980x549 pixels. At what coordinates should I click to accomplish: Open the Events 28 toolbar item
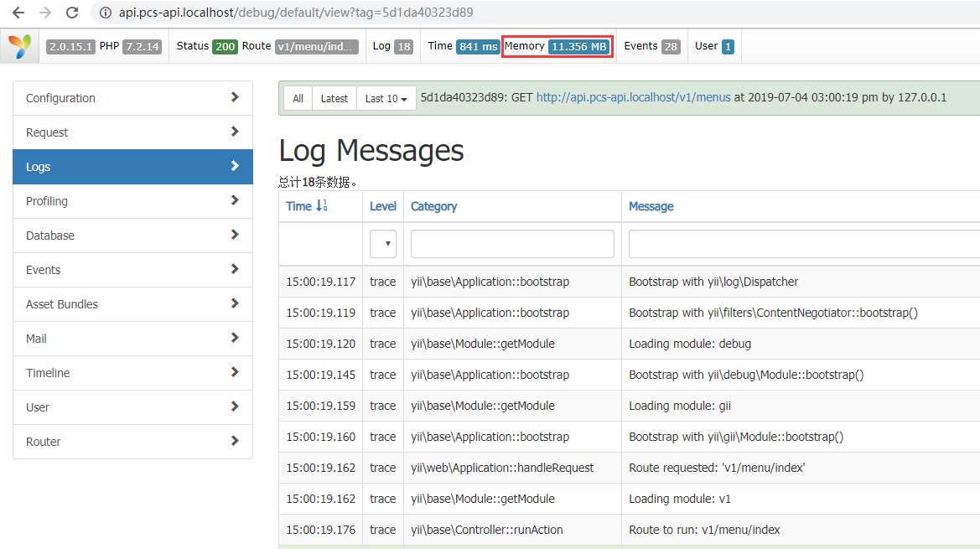point(651,46)
